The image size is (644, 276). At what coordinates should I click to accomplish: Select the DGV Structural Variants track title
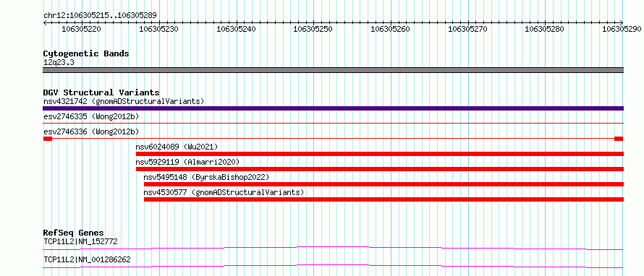101,92
